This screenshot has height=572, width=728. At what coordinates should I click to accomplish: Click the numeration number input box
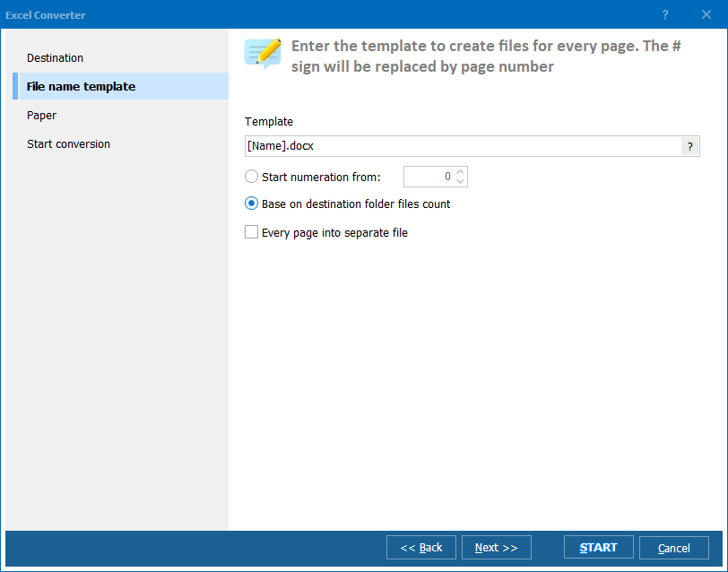429,177
